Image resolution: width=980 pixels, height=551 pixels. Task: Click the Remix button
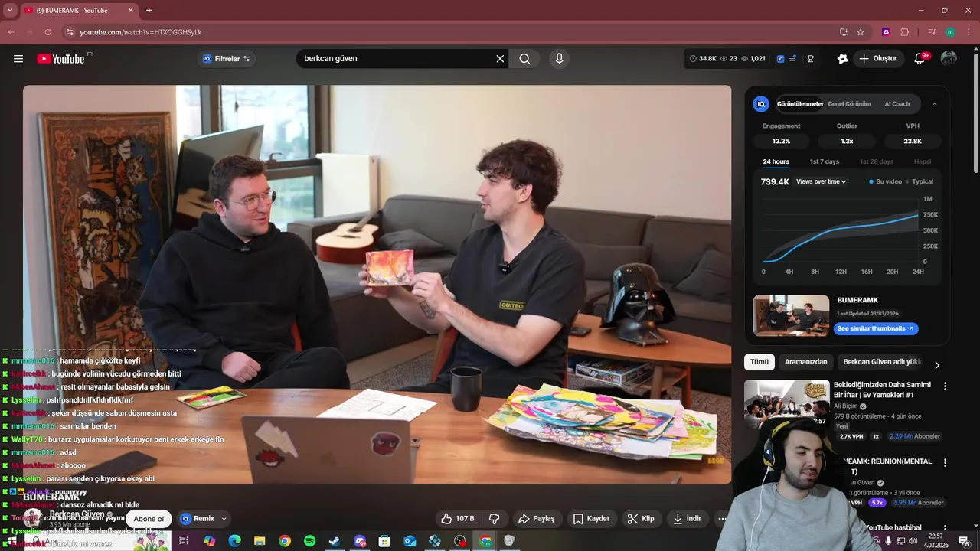click(198, 519)
